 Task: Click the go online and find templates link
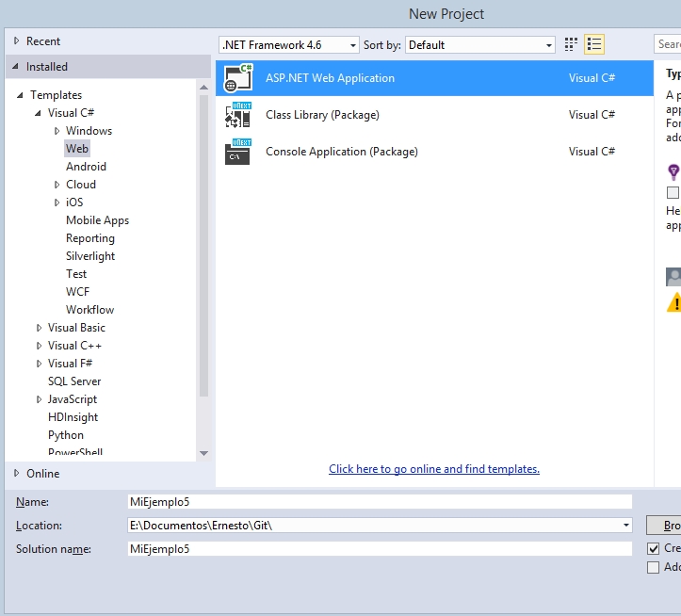tap(434, 469)
